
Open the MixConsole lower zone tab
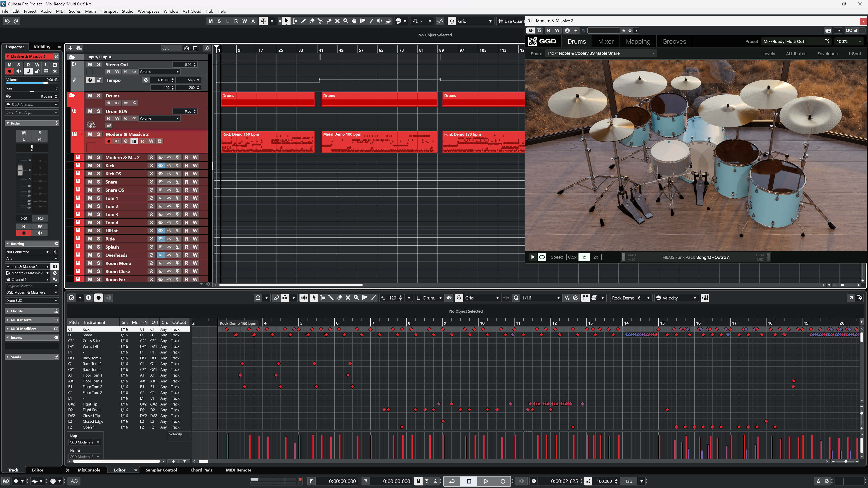click(89, 470)
